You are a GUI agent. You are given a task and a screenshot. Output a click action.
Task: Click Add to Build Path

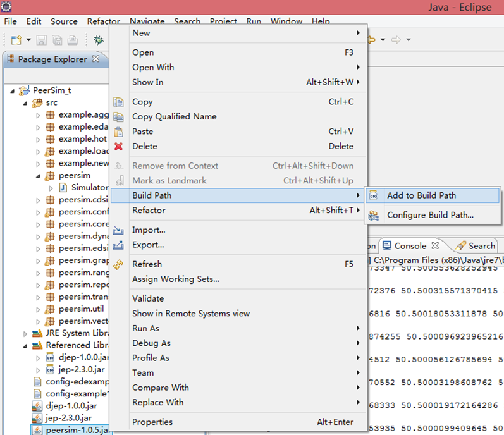click(433, 195)
